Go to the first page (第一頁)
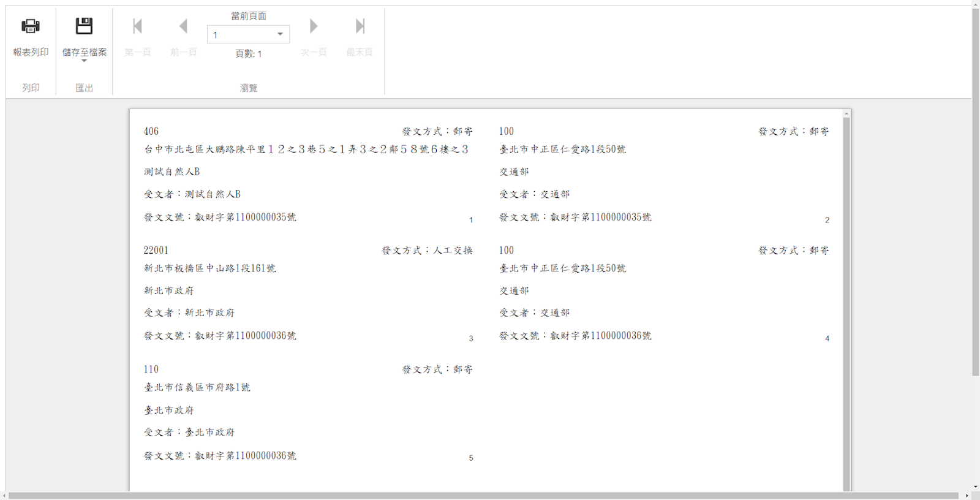The height and width of the screenshot is (500, 980). tap(137, 26)
